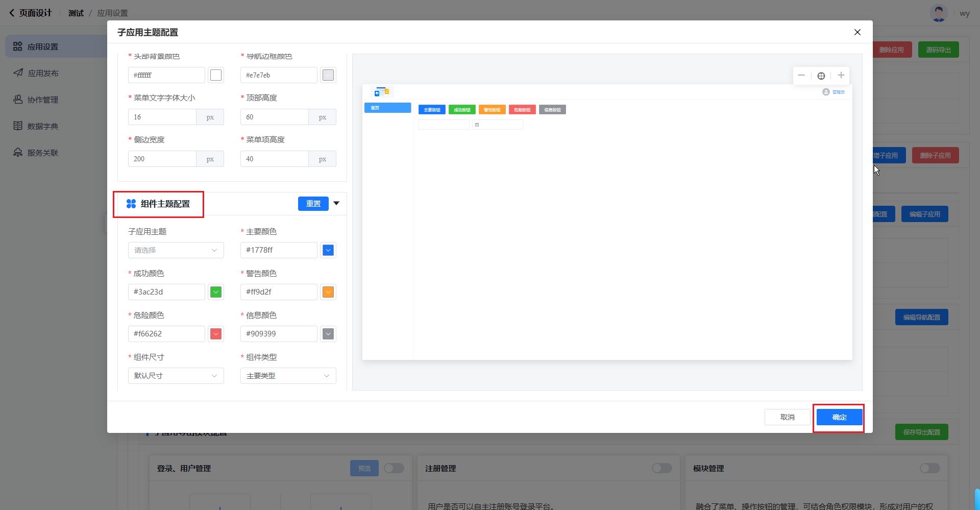Image resolution: width=980 pixels, height=510 pixels.
Task: Open the 组件类型 dropdown
Action: coord(288,376)
